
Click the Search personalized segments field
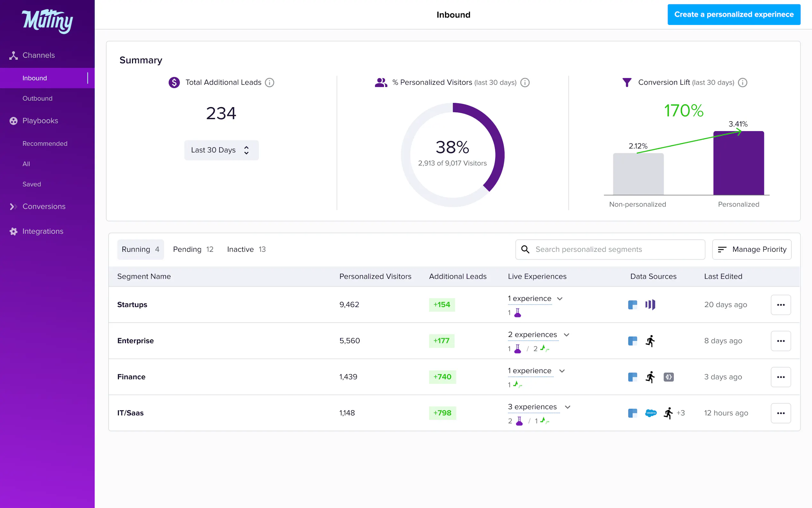pos(610,249)
